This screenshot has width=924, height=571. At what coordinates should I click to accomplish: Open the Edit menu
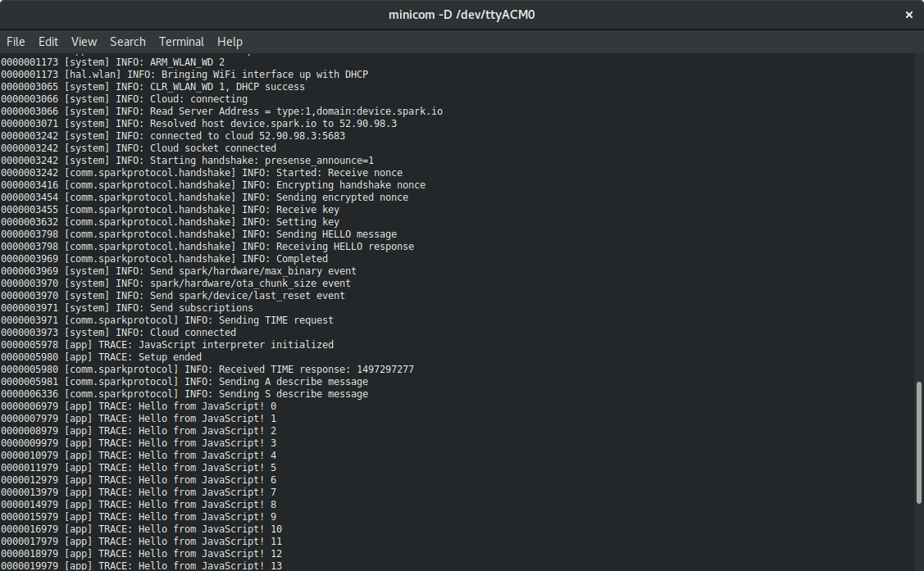tap(48, 42)
